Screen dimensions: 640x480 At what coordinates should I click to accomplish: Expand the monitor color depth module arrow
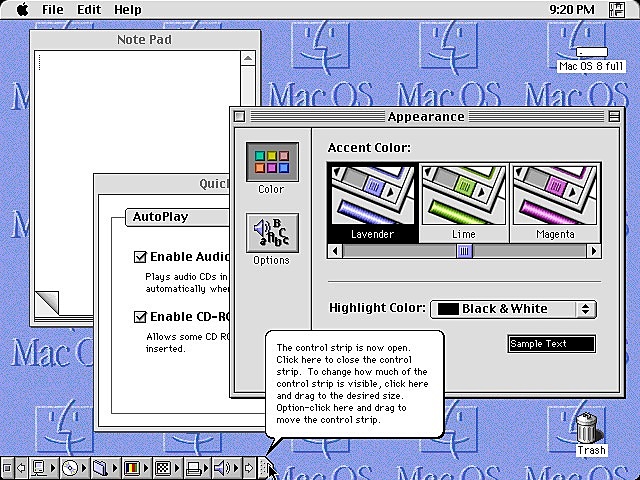pos(146,467)
